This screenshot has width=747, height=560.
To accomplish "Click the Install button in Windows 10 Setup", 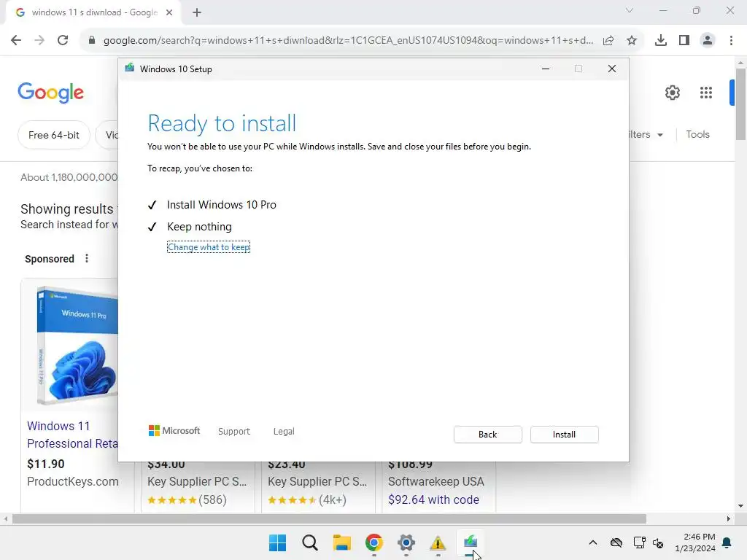I will pyautogui.click(x=564, y=435).
